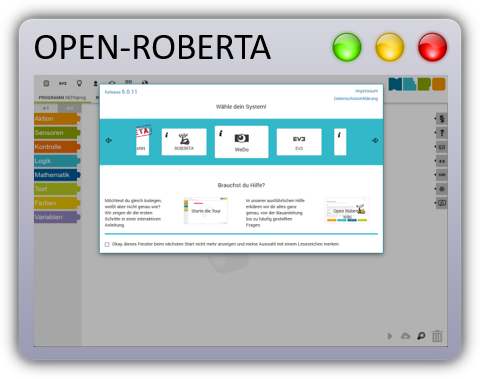Open the Datenschutzerklärung link
This screenshot has width=480, height=379.
click(356, 99)
